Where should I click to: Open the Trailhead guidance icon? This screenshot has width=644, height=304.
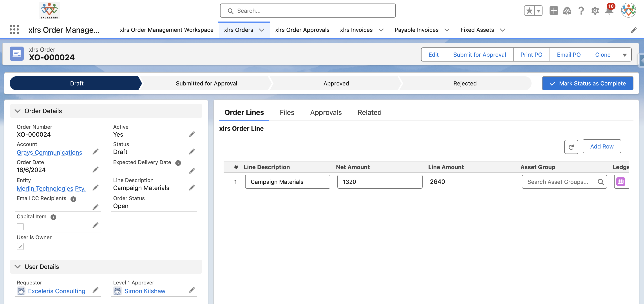[567, 11]
